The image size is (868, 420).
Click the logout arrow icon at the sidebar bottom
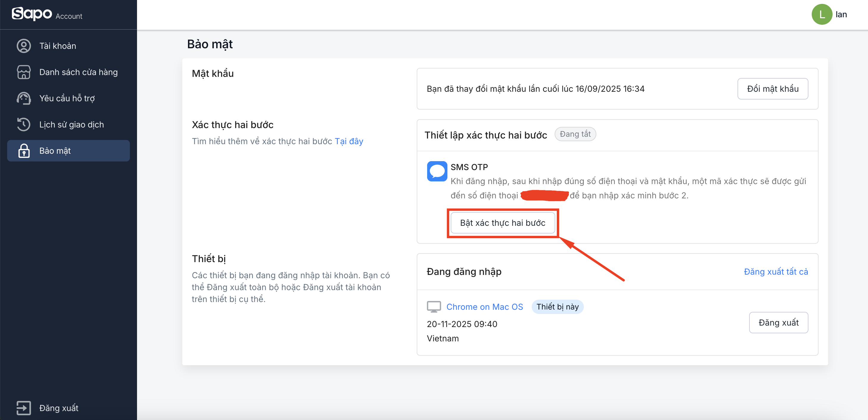(x=24, y=408)
